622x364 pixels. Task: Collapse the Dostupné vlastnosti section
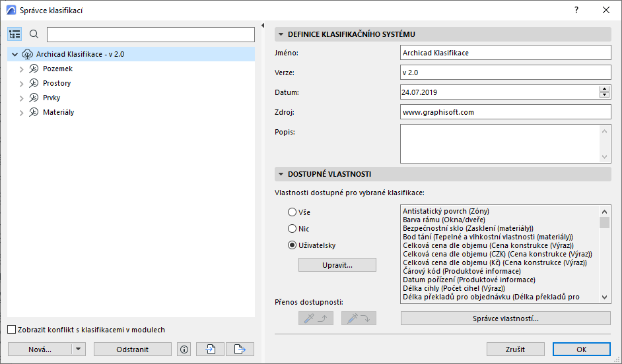[x=281, y=174]
